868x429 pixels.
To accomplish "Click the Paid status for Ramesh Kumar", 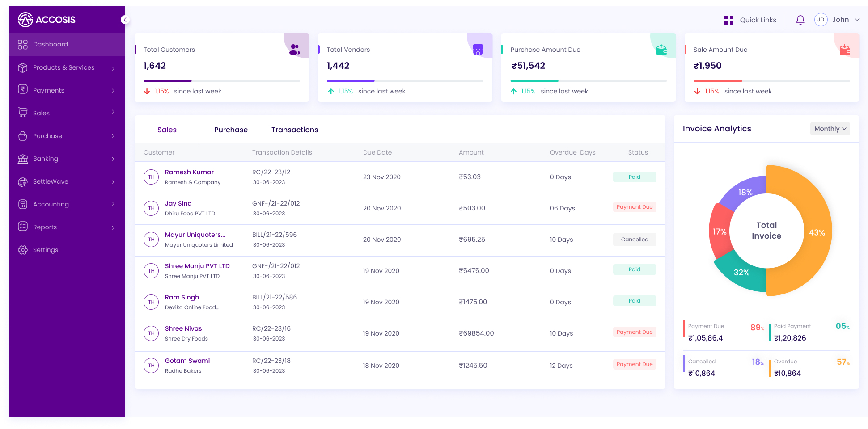I will coord(635,177).
